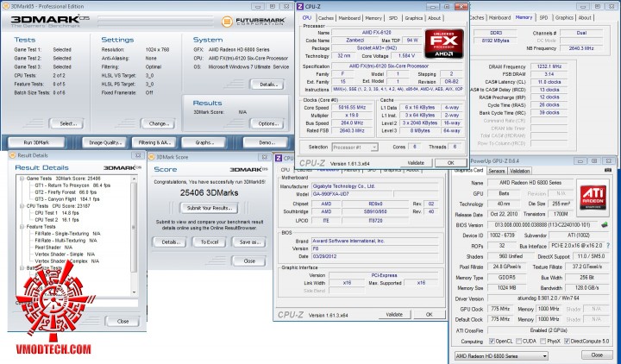This screenshot has width=621, height=364.
Task: Select GT1 - Return To Proxycon row
Action: coord(72,185)
